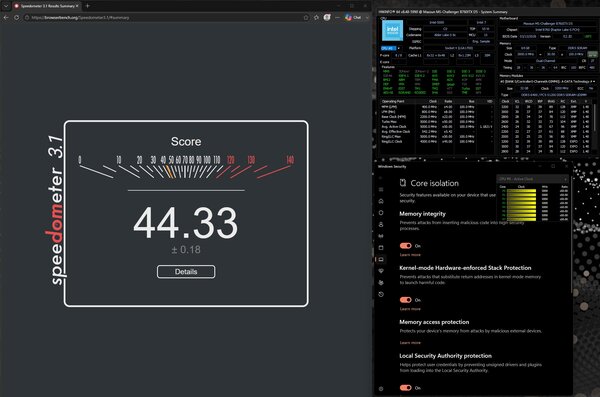Open the browser profile avatar
This screenshot has height=397, width=600.
click(327, 17)
